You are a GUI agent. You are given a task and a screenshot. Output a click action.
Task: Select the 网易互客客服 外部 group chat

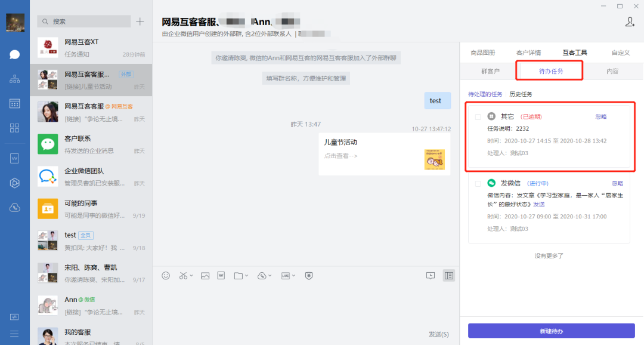click(91, 80)
